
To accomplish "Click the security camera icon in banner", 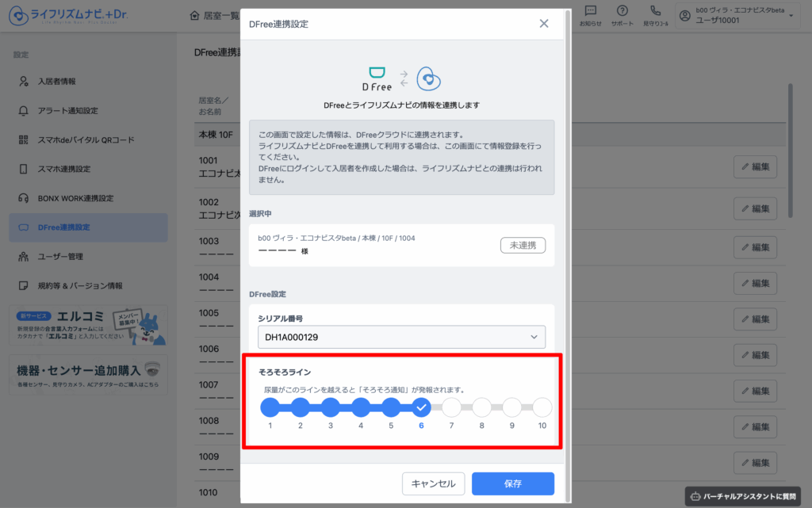I will click(x=152, y=369).
